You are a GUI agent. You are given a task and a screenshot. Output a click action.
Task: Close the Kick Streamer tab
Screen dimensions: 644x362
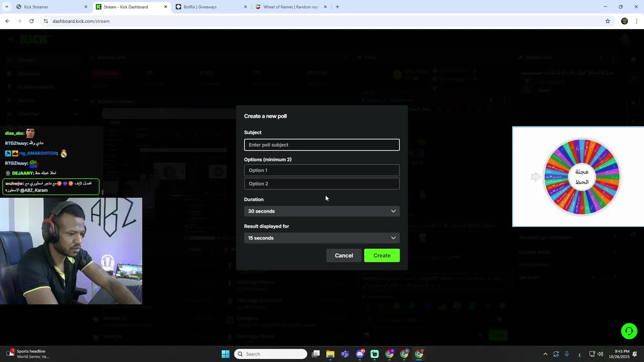point(86,7)
